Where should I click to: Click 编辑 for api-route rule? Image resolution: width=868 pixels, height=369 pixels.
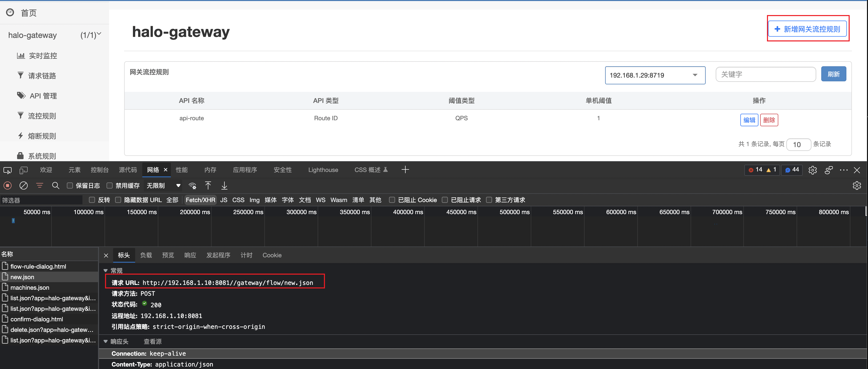point(749,120)
